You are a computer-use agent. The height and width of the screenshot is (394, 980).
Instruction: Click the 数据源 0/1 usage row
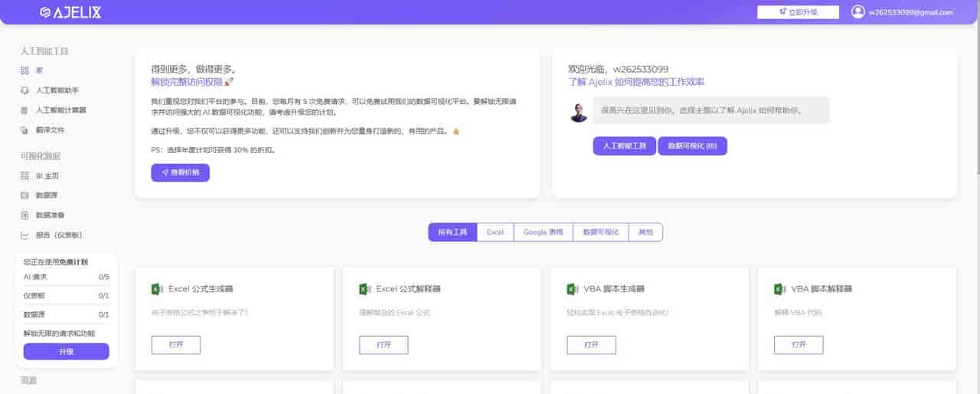[x=67, y=314]
